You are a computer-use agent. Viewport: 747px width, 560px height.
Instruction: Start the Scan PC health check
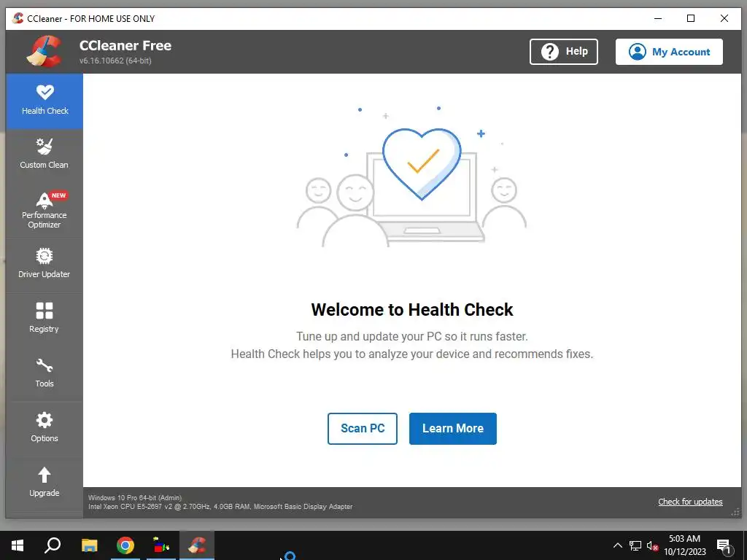click(362, 429)
